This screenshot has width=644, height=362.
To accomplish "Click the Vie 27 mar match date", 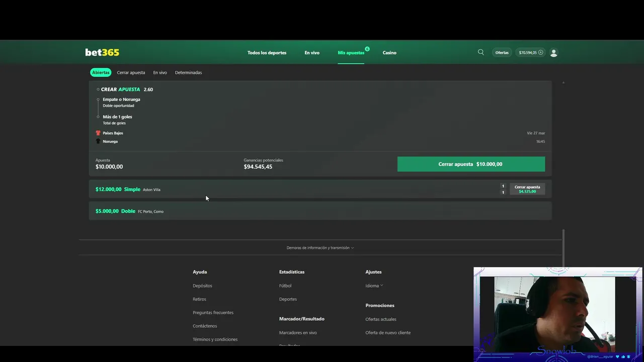I will [x=536, y=133].
